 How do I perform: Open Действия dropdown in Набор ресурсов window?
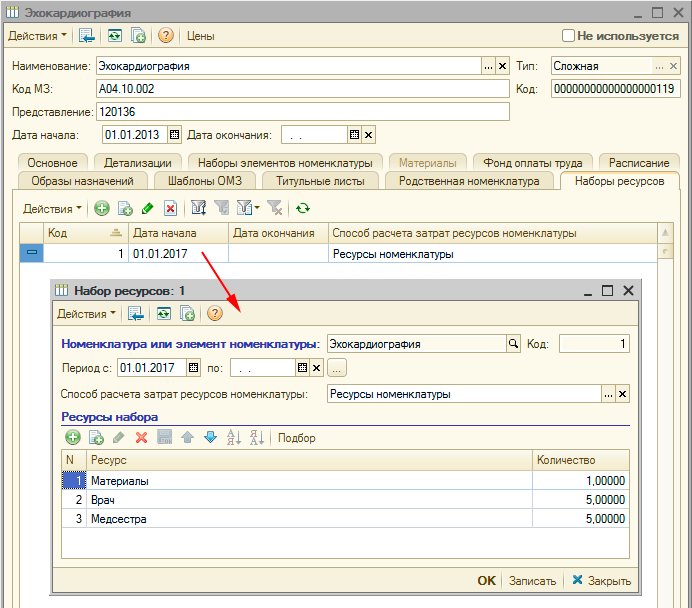point(86,313)
